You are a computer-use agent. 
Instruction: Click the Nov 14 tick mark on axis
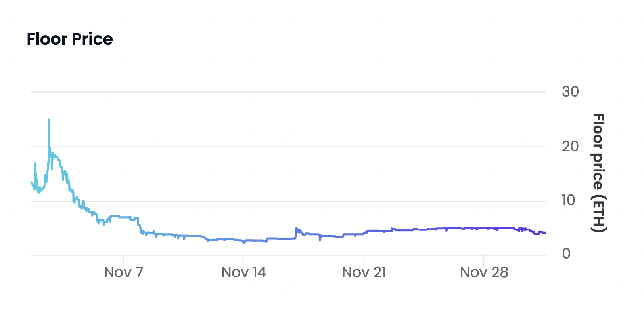click(243, 259)
